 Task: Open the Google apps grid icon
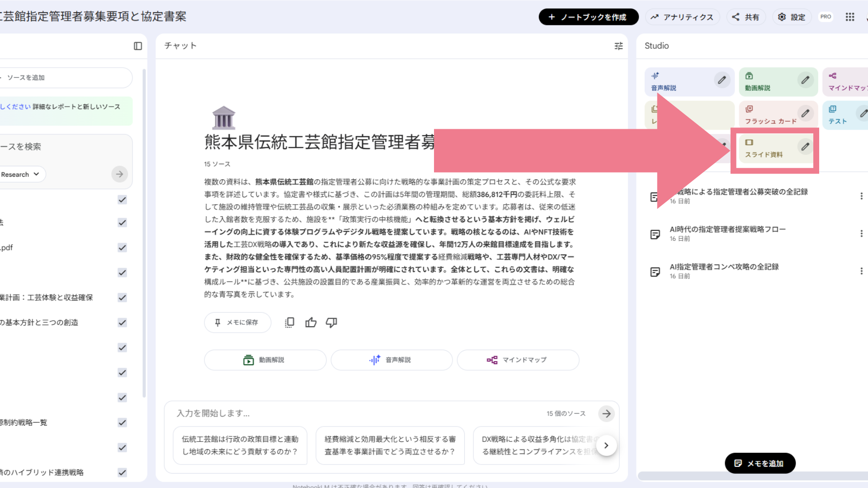(850, 17)
